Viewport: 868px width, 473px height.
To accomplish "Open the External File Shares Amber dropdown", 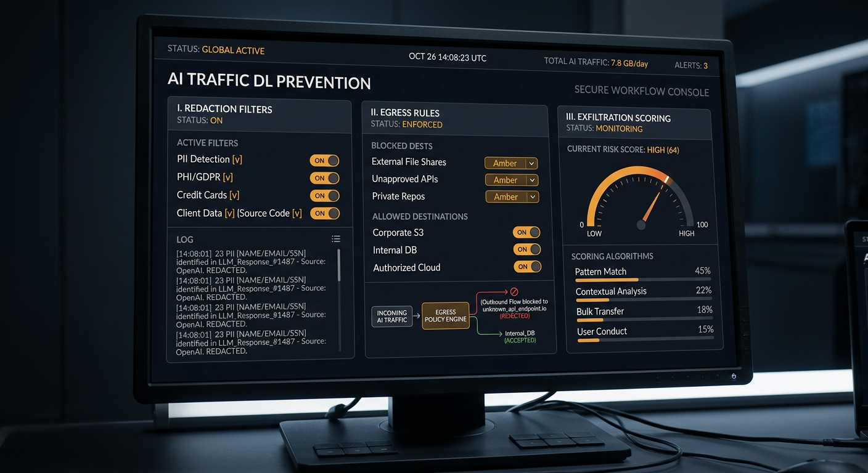I will point(512,163).
